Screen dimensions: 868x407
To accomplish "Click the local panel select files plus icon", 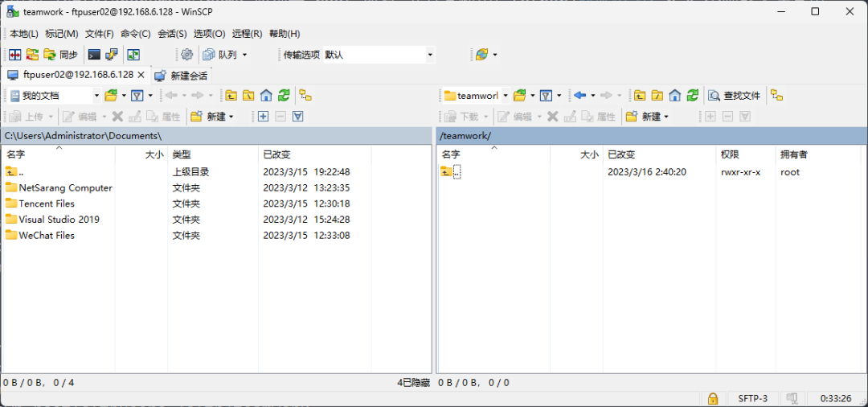I will coord(263,117).
